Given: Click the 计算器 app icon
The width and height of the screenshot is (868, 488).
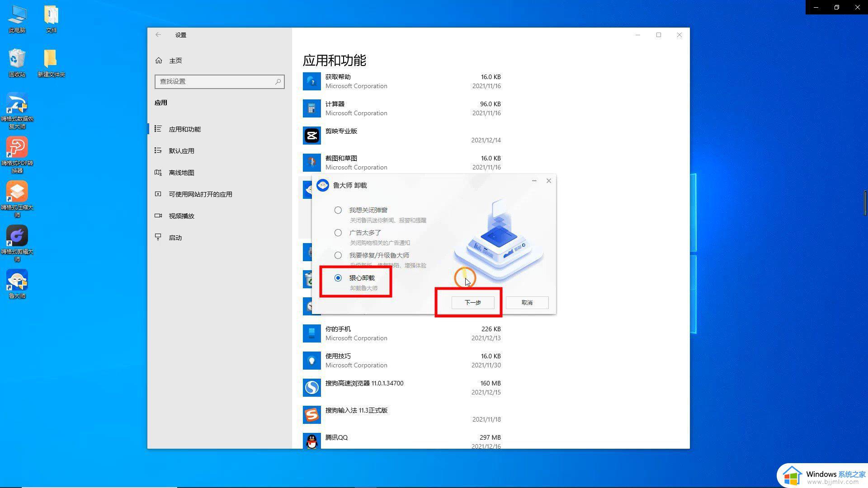Looking at the screenshot, I should click(x=312, y=108).
